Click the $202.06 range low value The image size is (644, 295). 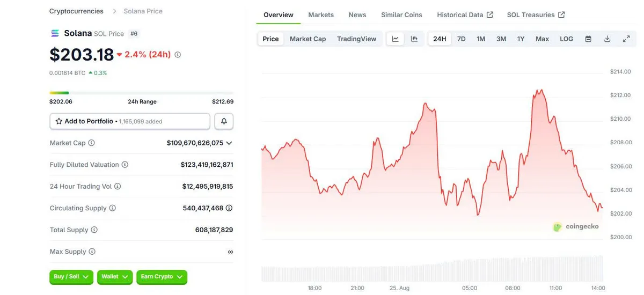click(61, 101)
